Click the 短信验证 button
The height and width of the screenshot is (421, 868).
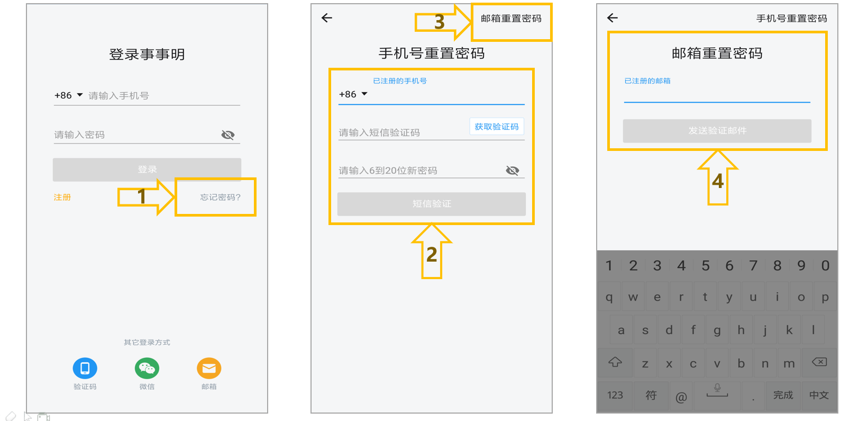coord(432,204)
